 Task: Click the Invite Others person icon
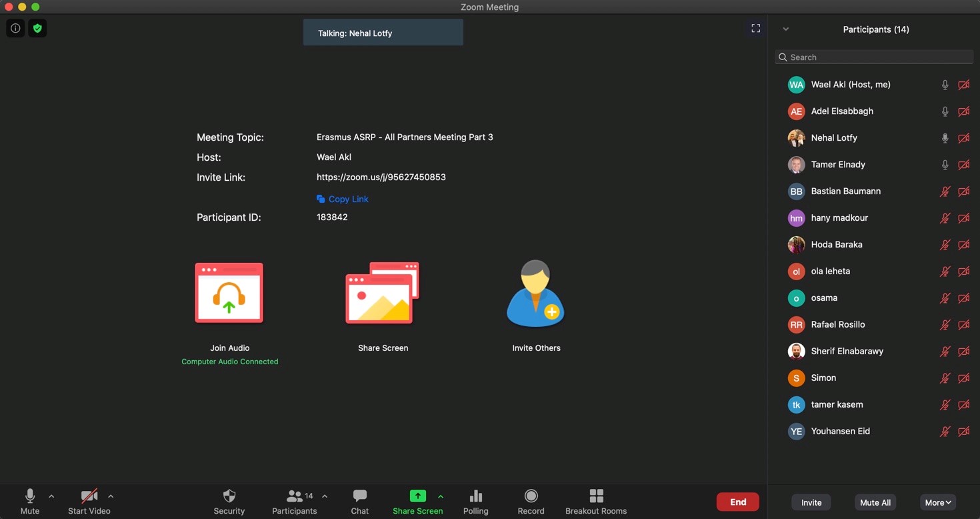[536, 293]
